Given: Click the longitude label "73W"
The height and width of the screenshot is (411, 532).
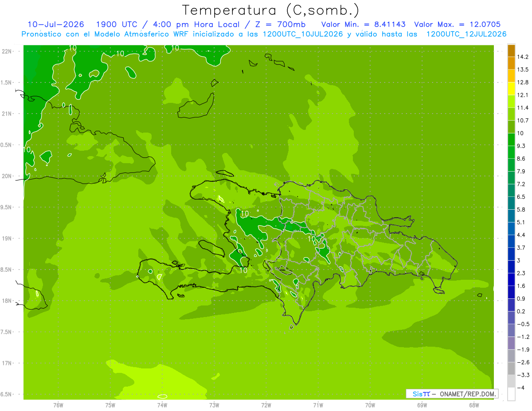Looking at the screenshot, I should pos(214,405).
